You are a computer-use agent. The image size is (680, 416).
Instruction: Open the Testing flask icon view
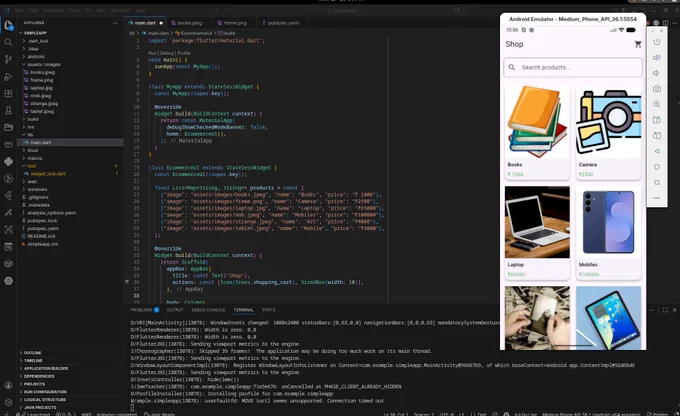pyautogui.click(x=8, y=111)
